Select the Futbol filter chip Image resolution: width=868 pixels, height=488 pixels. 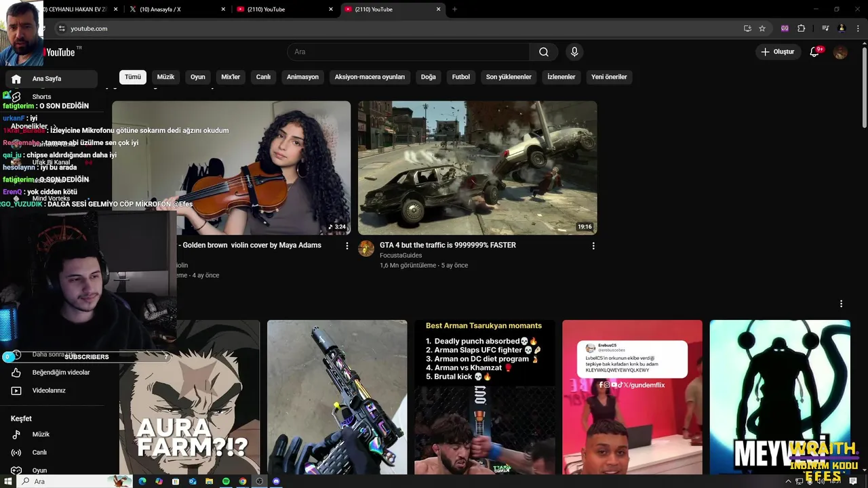[x=461, y=77]
